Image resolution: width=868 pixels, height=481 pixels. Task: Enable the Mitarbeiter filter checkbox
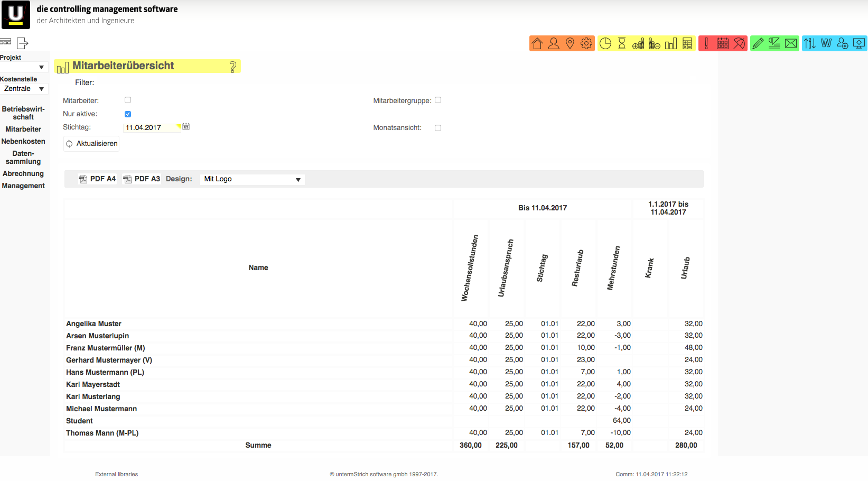(x=128, y=100)
